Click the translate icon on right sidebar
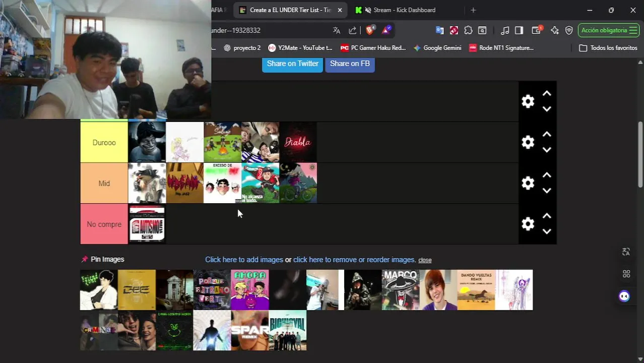Image resolution: width=644 pixels, height=363 pixels. pos(626,252)
